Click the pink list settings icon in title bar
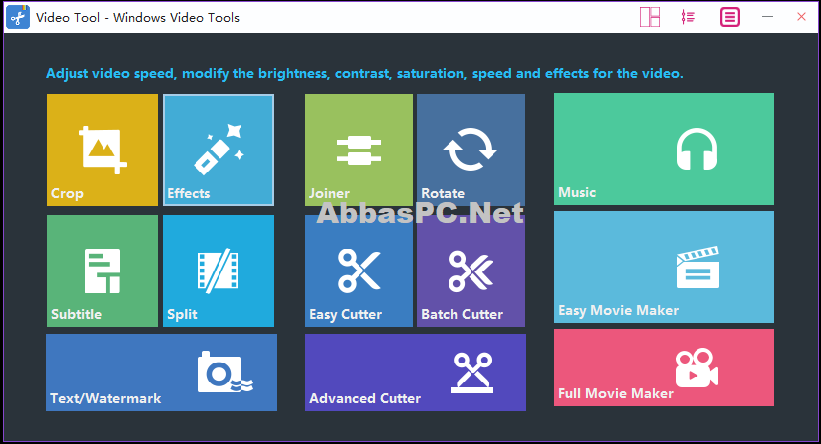This screenshot has width=821, height=444. (688, 17)
